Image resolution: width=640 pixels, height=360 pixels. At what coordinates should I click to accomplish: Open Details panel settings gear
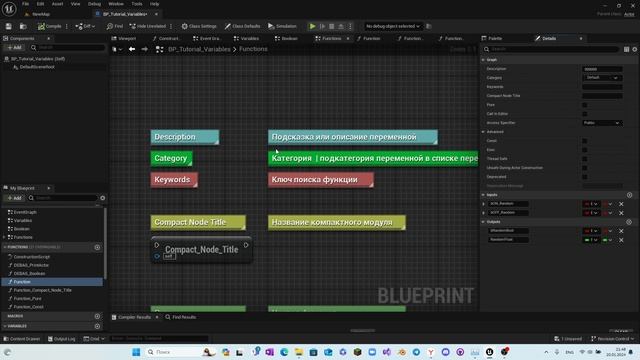[635, 49]
